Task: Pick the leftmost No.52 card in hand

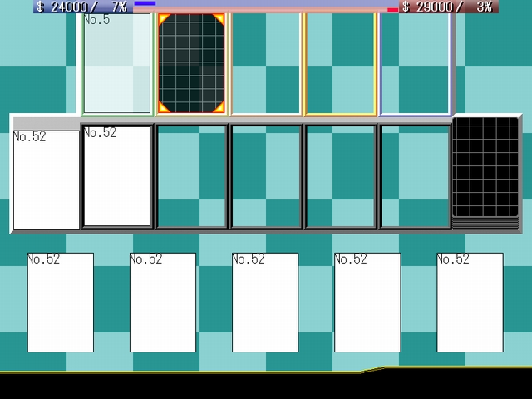Action: click(x=61, y=303)
